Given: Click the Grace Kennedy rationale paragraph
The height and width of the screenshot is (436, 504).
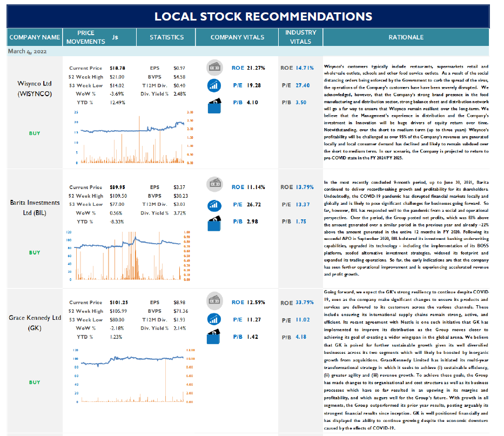Looking at the screenshot, I should 406,360.
